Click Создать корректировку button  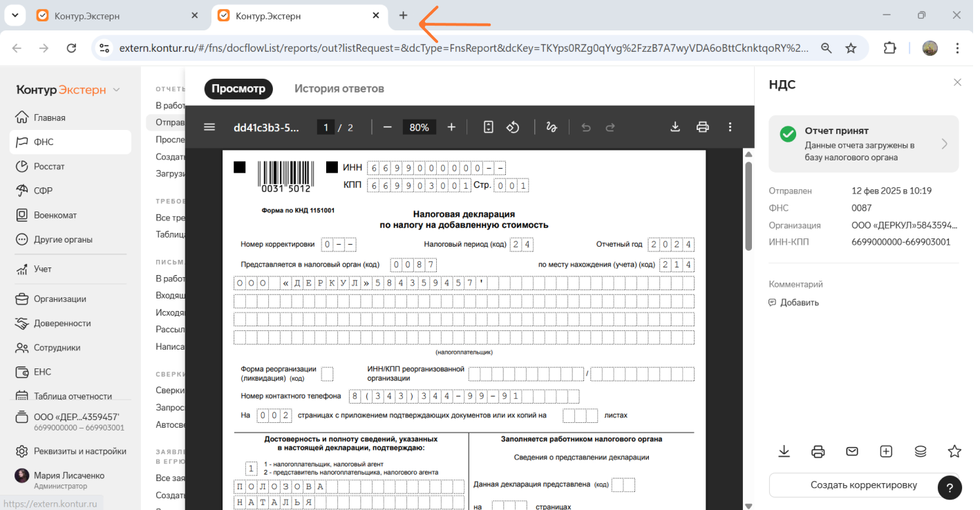click(x=864, y=484)
